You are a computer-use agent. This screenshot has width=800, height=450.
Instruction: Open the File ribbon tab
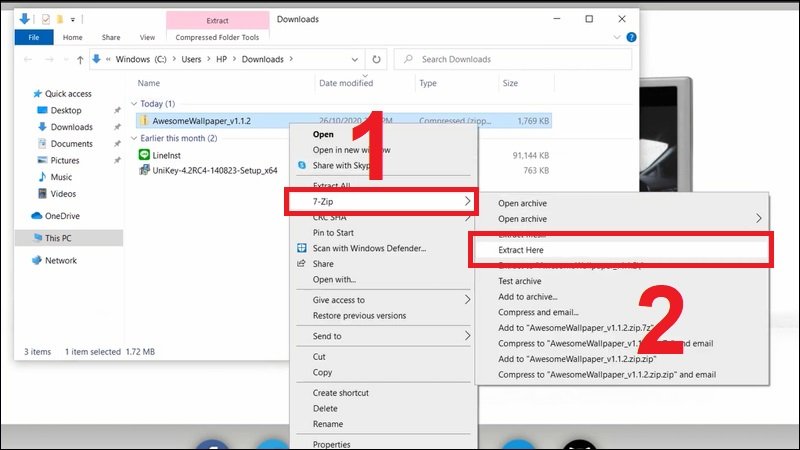point(33,37)
